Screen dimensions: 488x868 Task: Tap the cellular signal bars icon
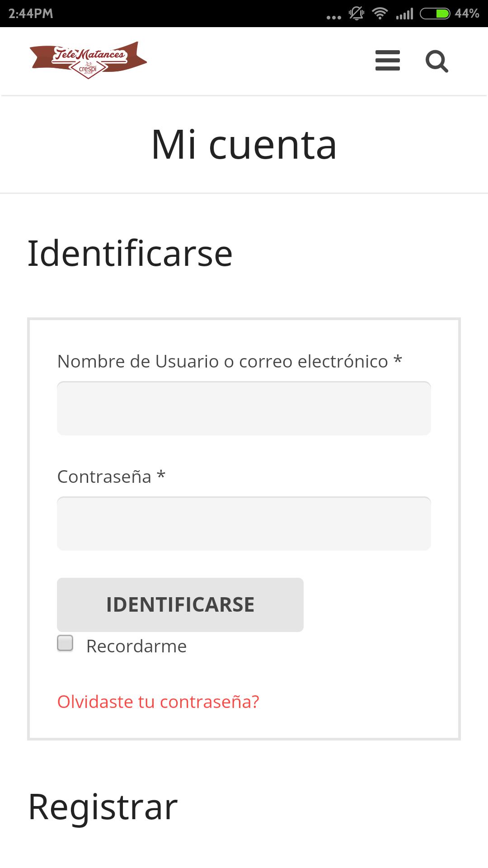click(x=404, y=14)
